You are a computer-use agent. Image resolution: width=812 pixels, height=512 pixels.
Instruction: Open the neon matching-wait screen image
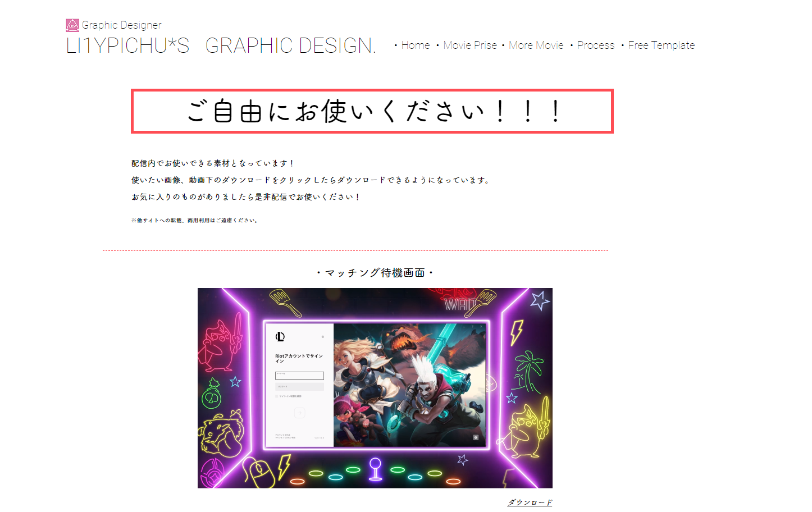[375, 388]
